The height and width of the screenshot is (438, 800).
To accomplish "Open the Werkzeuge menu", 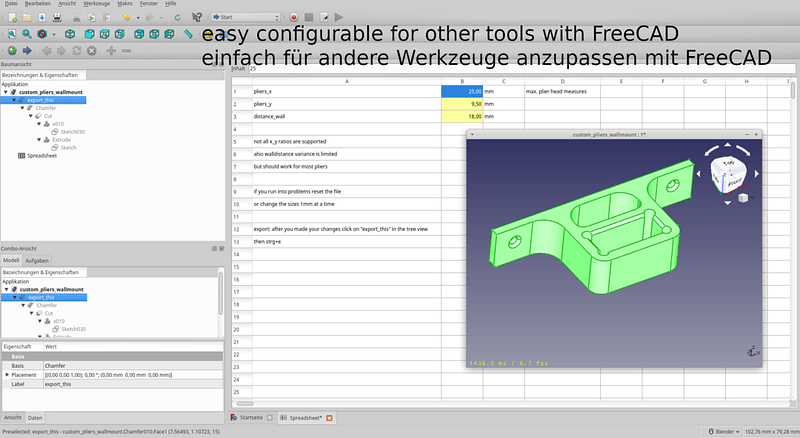I will click(96, 4).
